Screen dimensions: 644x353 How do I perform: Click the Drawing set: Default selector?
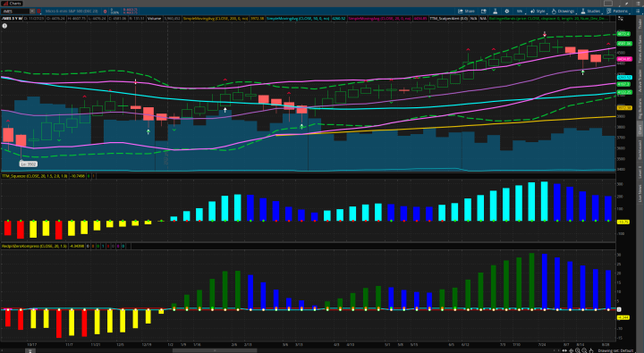click(615, 350)
